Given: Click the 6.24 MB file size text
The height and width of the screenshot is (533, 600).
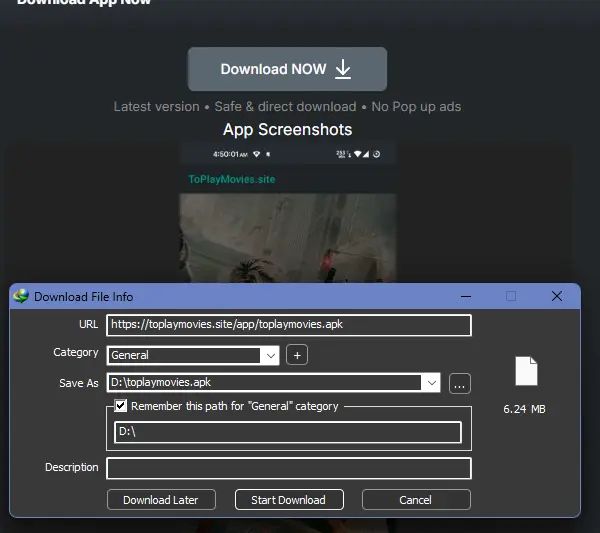Looking at the screenshot, I should coord(524,409).
